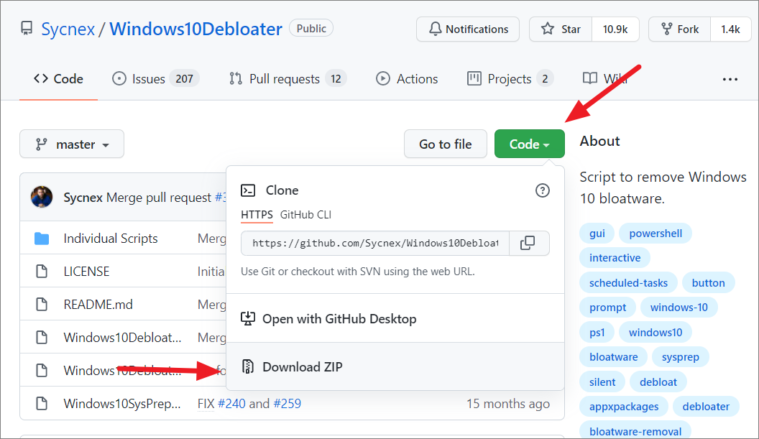Click the powershell topic tag
The height and width of the screenshot is (439, 759).
(x=655, y=233)
